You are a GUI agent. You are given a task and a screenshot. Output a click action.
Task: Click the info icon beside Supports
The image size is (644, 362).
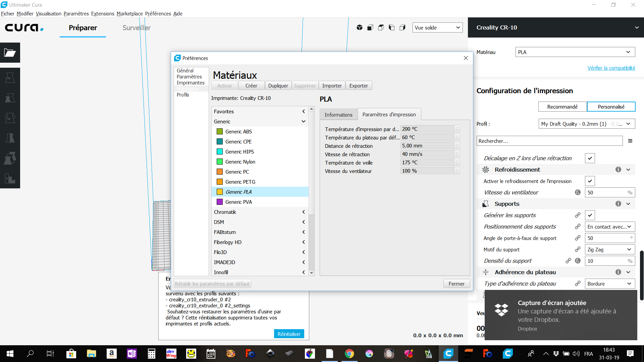[618, 204]
